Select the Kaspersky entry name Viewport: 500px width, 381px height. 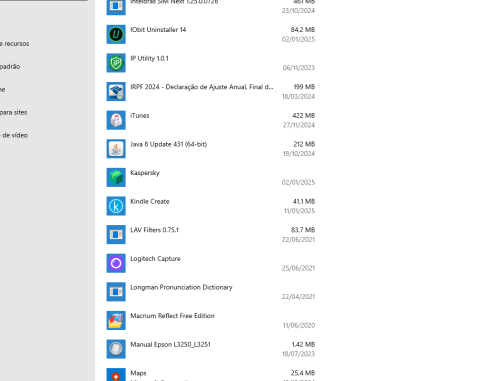click(x=145, y=173)
